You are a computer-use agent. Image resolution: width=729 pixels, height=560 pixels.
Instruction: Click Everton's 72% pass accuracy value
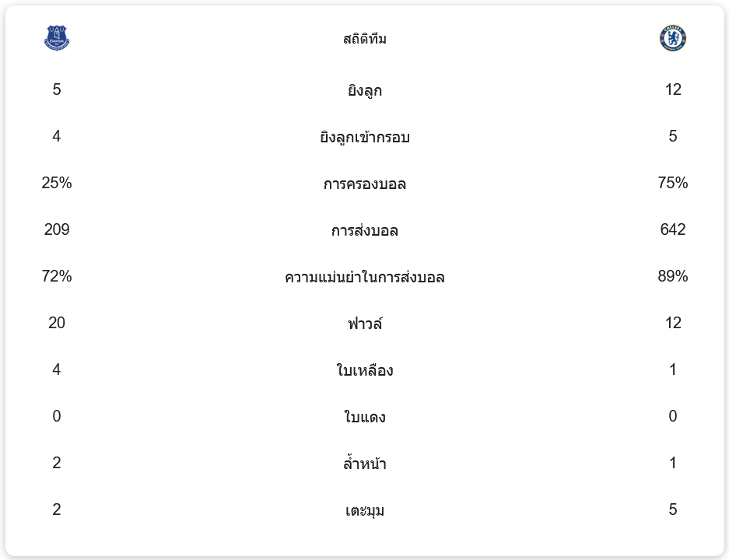tap(57, 276)
